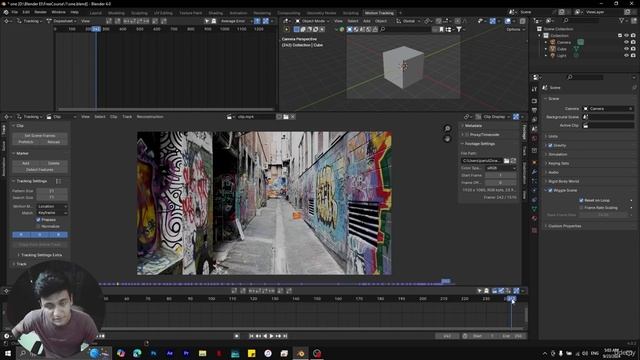Open the Motion Tracking workspace tab
640x360 pixels.
tap(379, 13)
